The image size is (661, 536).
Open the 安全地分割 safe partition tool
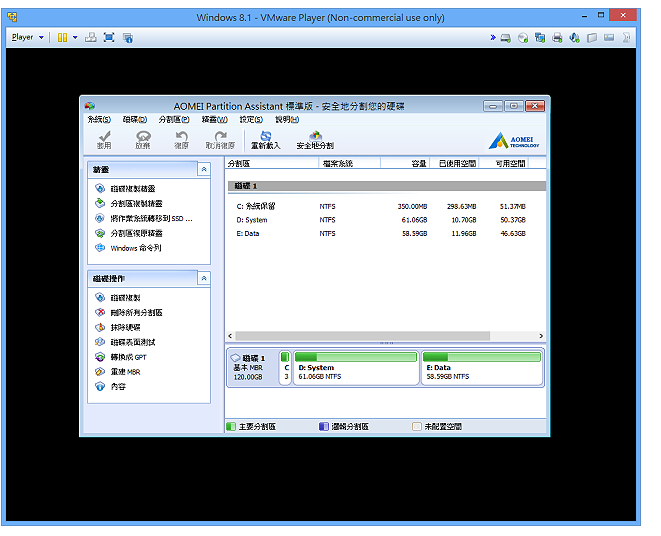click(315, 140)
